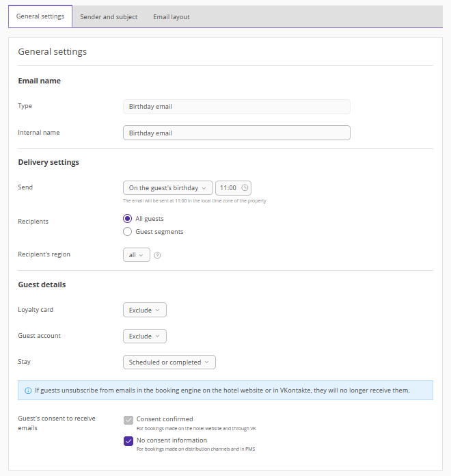Click the clock icon in the time field

[x=245, y=188]
